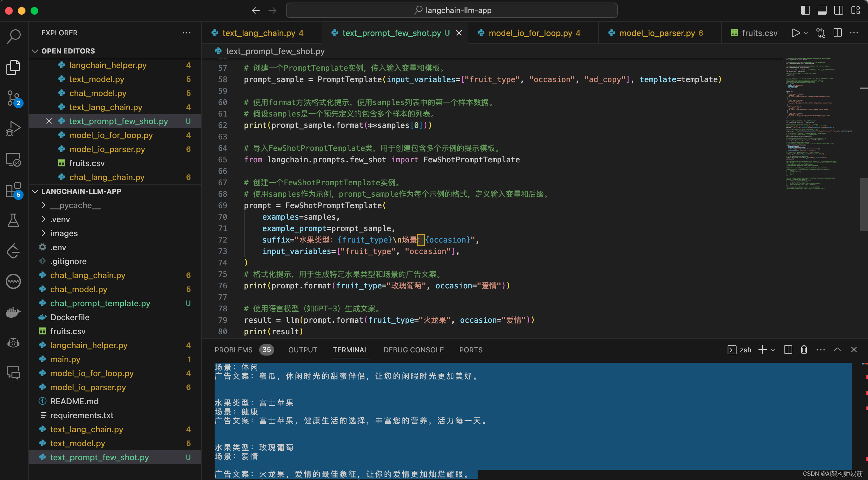Image resolution: width=868 pixels, height=480 pixels.
Task: Open README.md in the file tree
Action: (115, 401)
